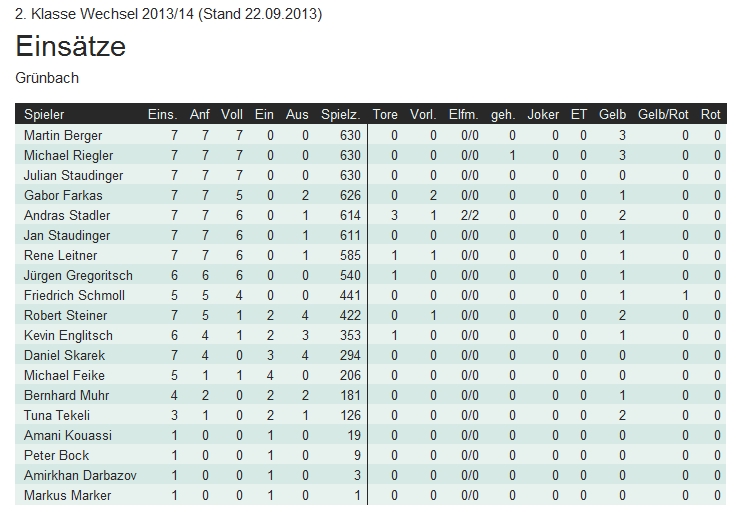The height and width of the screenshot is (512, 741).
Task: Select the Joker column header
Action: click(x=544, y=115)
